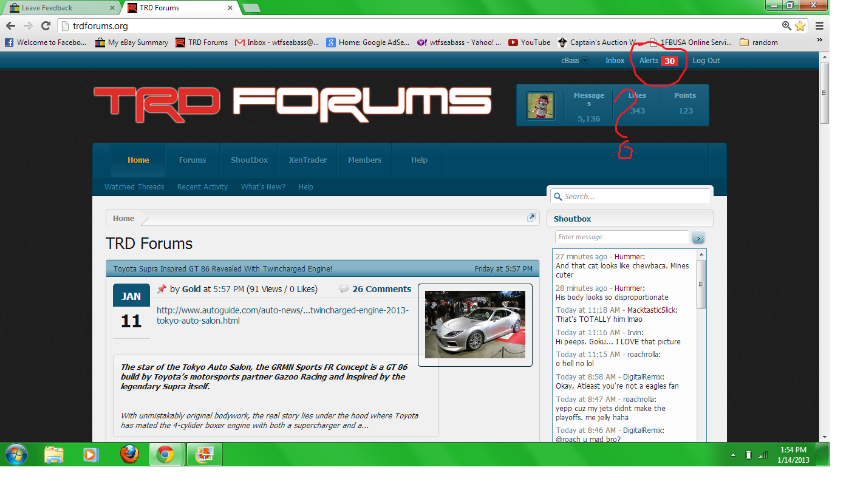Show more bookmarks chevron

tap(819, 40)
